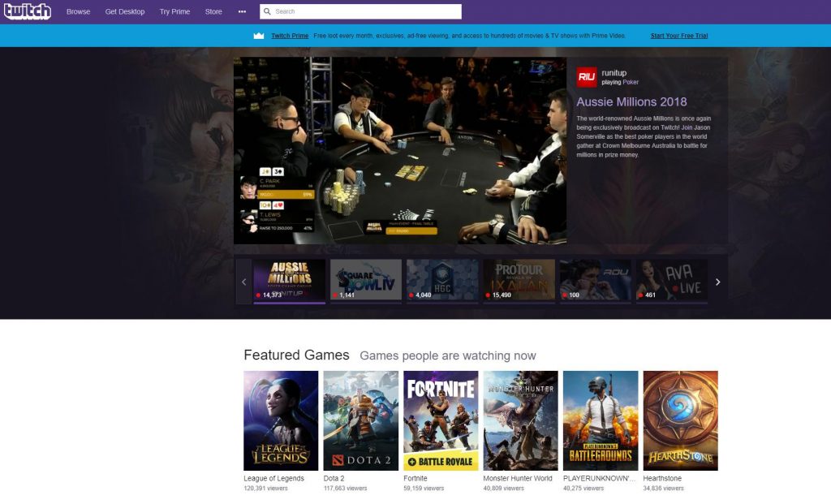Click the Twitch Prime link
This screenshot has height=504, width=831.
[290, 36]
